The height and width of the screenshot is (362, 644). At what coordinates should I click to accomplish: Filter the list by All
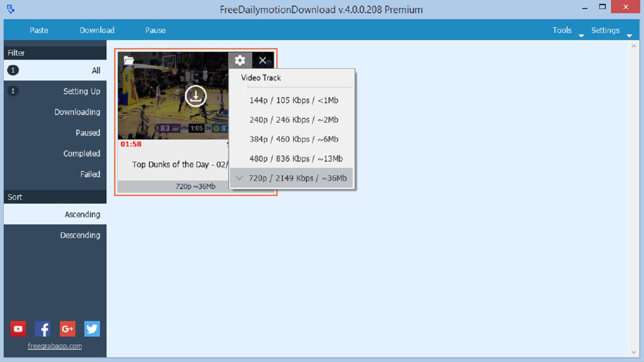[55, 70]
